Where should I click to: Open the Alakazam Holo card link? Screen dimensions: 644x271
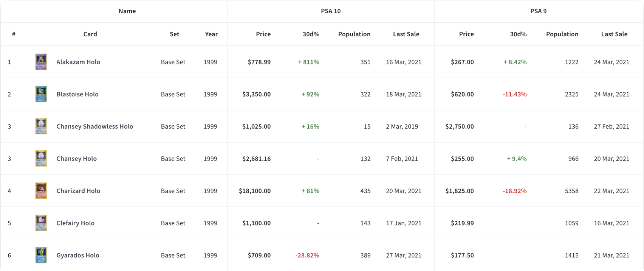pos(78,62)
